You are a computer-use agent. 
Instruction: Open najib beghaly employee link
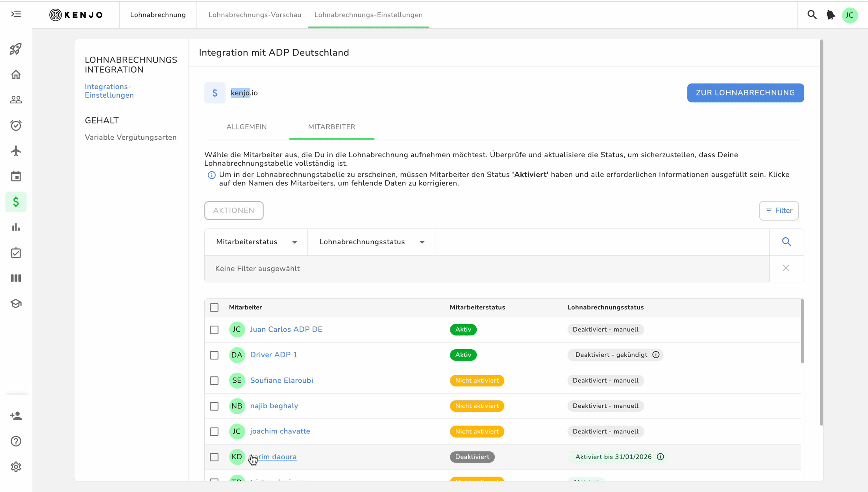click(274, 406)
